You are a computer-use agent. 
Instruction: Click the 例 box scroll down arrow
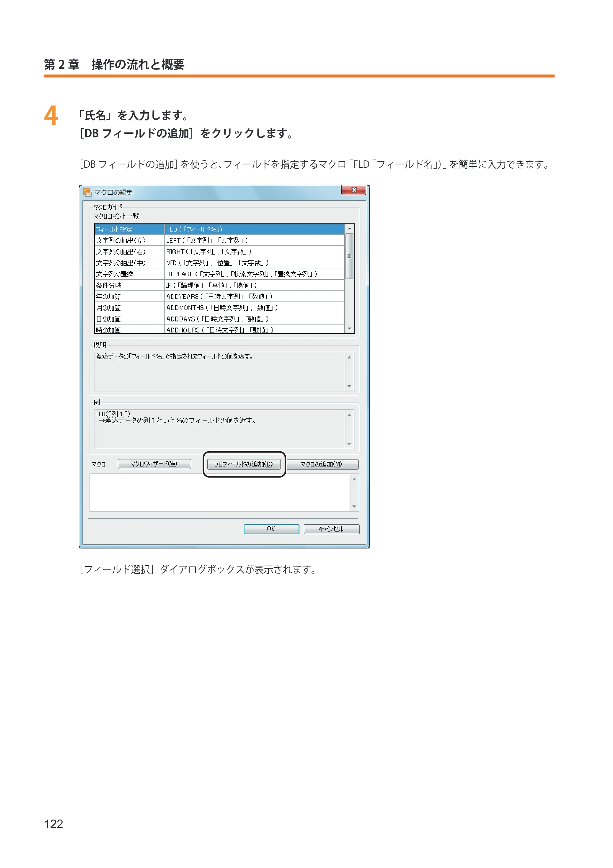click(x=349, y=444)
